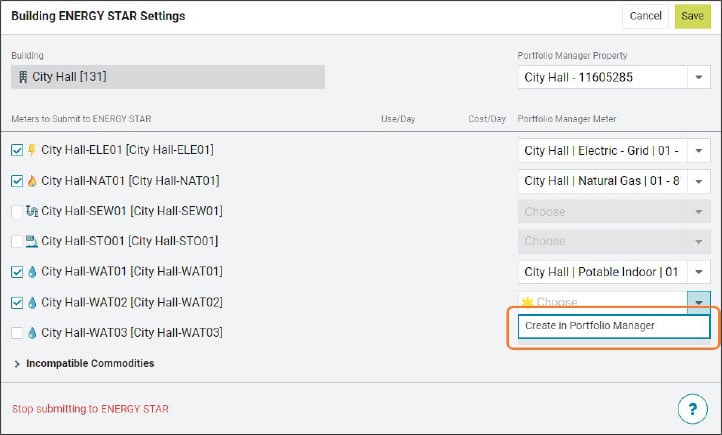Check the City Hall-WAT03 meter checkbox
Image resolution: width=722 pixels, height=435 pixels.
coord(16,332)
